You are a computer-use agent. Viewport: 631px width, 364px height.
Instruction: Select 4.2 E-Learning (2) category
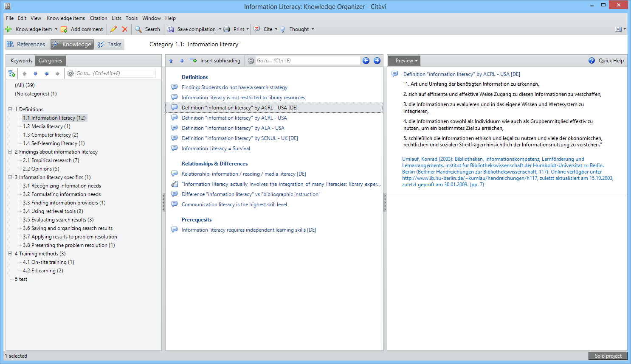pos(43,271)
